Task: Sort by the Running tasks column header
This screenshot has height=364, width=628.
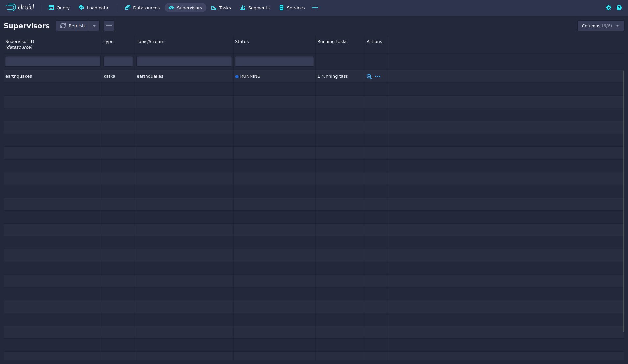Action: point(332,42)
